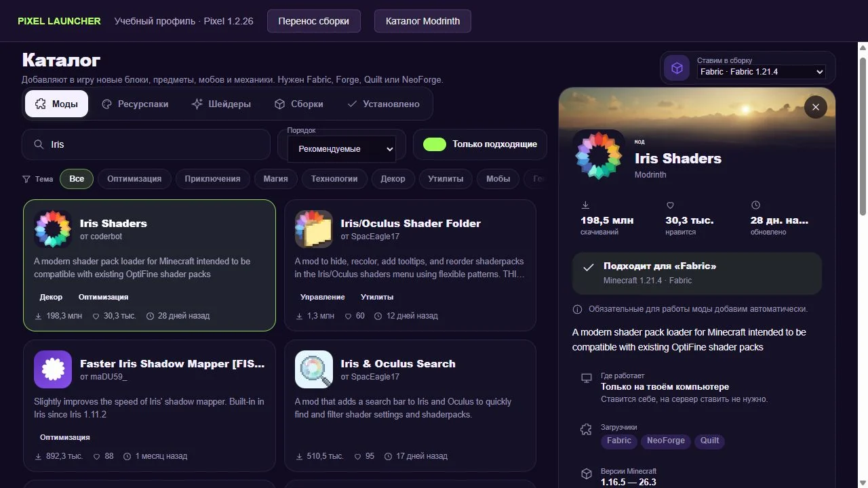The height and width of the screenshot is (488, 868).
Task: Click the Iris/Oculus Shader Folder mod icon
Action: (x=314, y=229)
